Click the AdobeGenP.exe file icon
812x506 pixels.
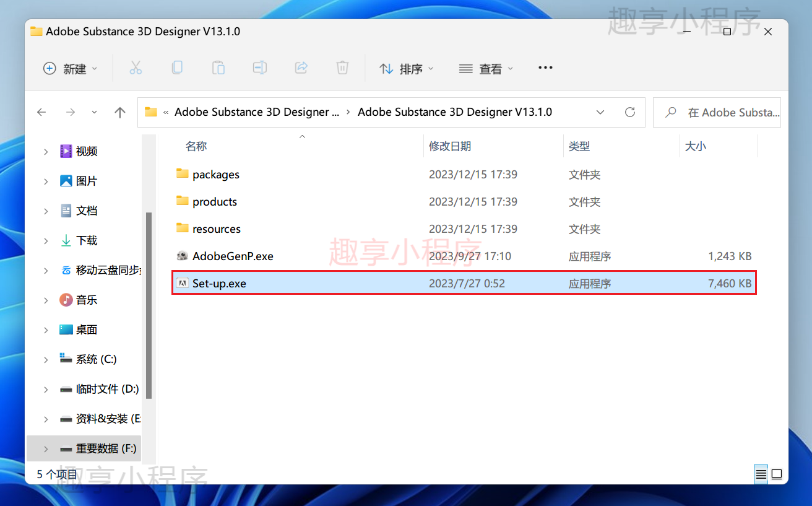pyautogui.click(x=182, y=256)
